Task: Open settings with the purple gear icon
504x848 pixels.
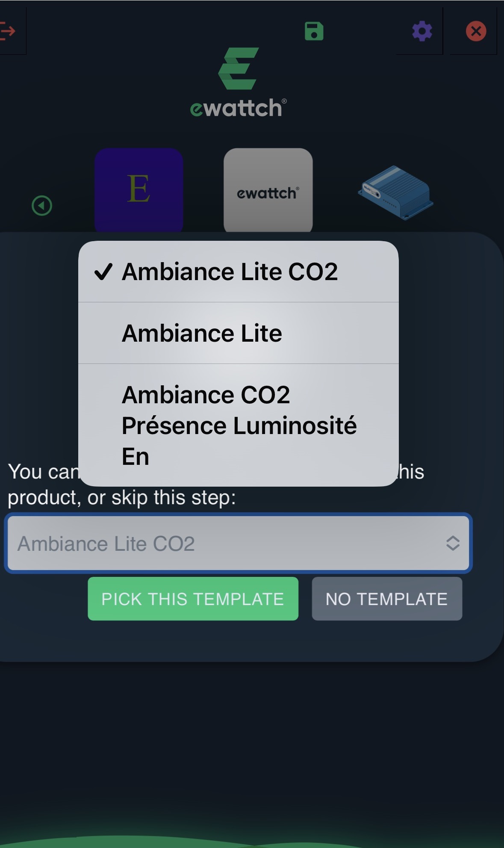Action: [x=422, y=31]
